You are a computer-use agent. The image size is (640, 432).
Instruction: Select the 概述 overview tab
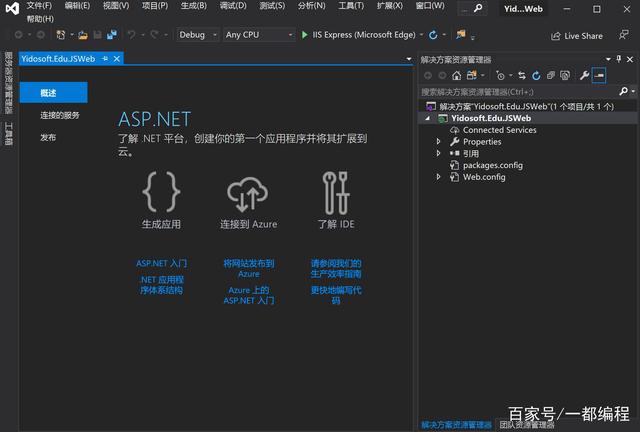(53, 93)
